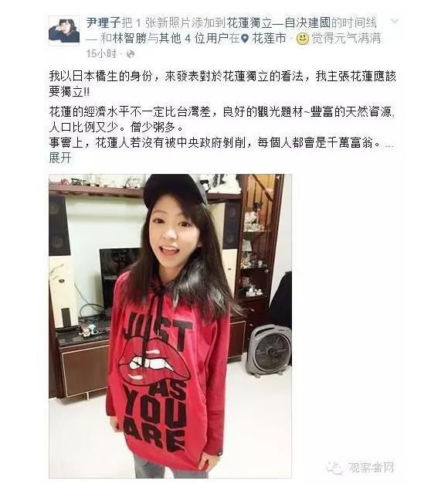Click the 觉得元气满满 feeling text
The width and height of the screenshot is (448, 484).
[x=346, y=39]
